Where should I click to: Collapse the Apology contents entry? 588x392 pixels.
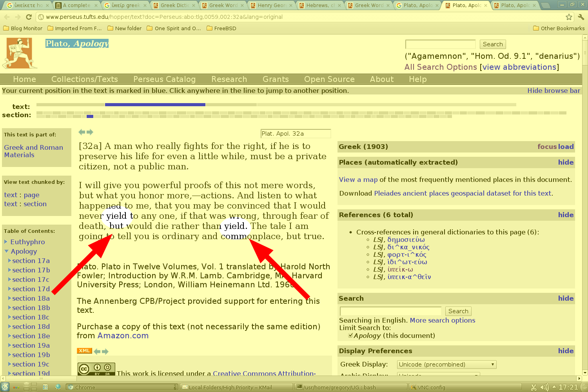coord(6,251)
